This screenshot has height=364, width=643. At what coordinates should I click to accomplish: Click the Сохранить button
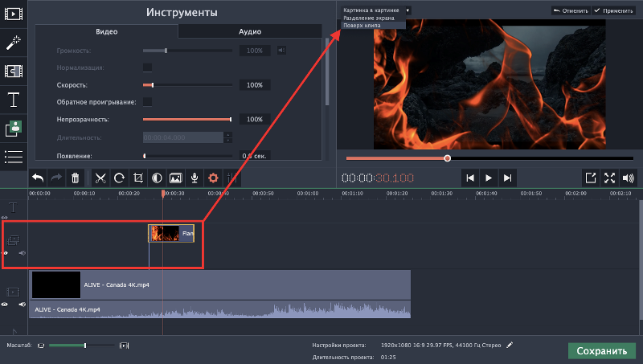point(601,351)
